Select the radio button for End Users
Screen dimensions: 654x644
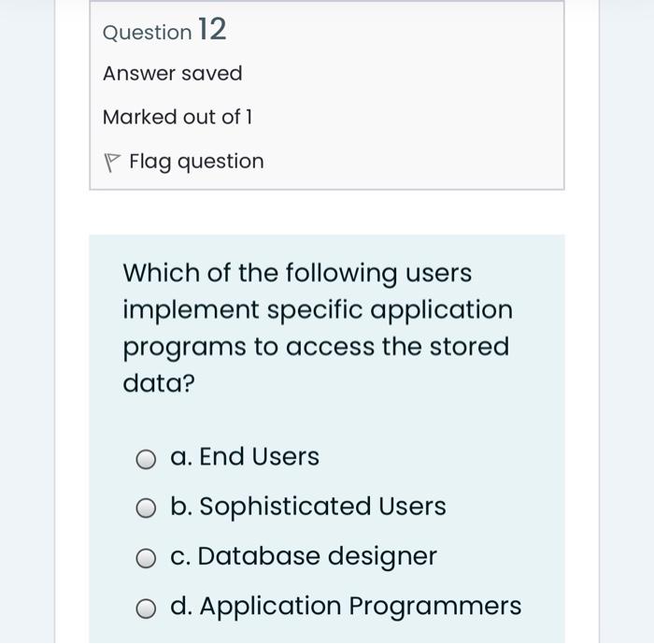pyautogui.click(x=145, y=459)
